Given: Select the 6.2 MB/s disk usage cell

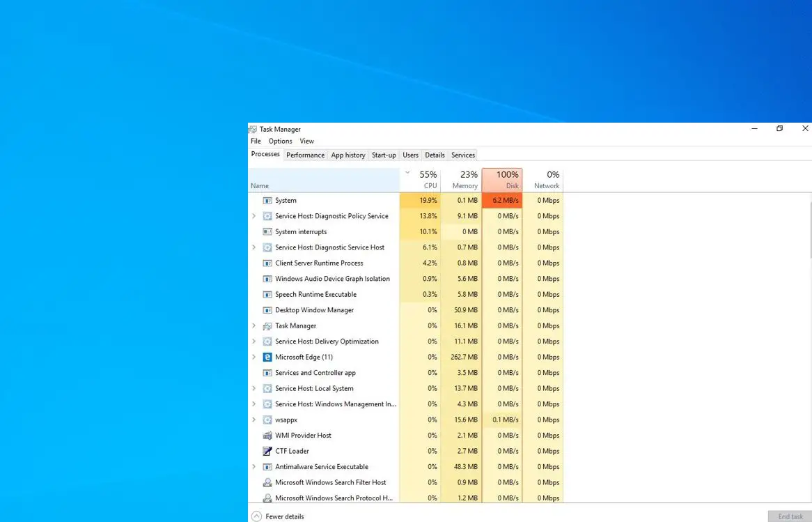Looking at the screenshot, I should pos(502,201).
